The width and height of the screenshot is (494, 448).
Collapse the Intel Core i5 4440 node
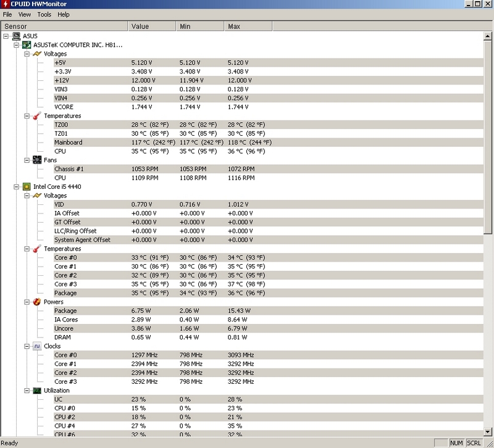click(17, 187)
